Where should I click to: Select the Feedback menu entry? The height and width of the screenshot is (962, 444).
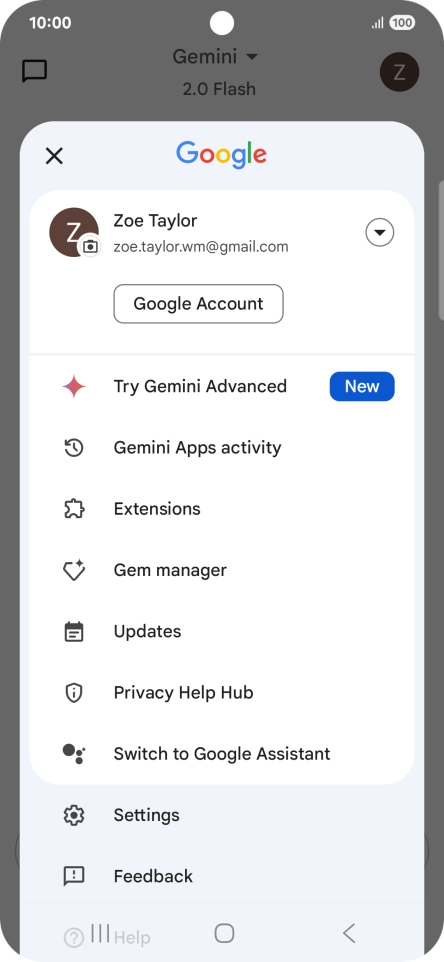pyautogui.click(x=222, y=876)
